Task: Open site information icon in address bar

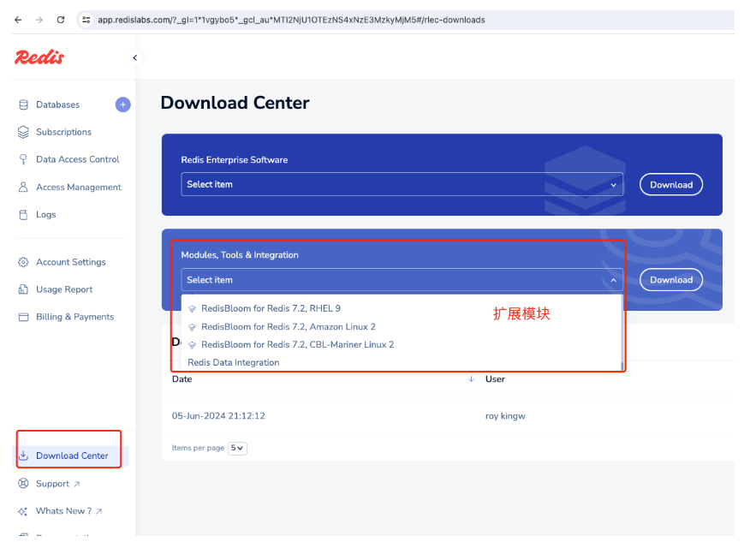Action: pos(86,20)
